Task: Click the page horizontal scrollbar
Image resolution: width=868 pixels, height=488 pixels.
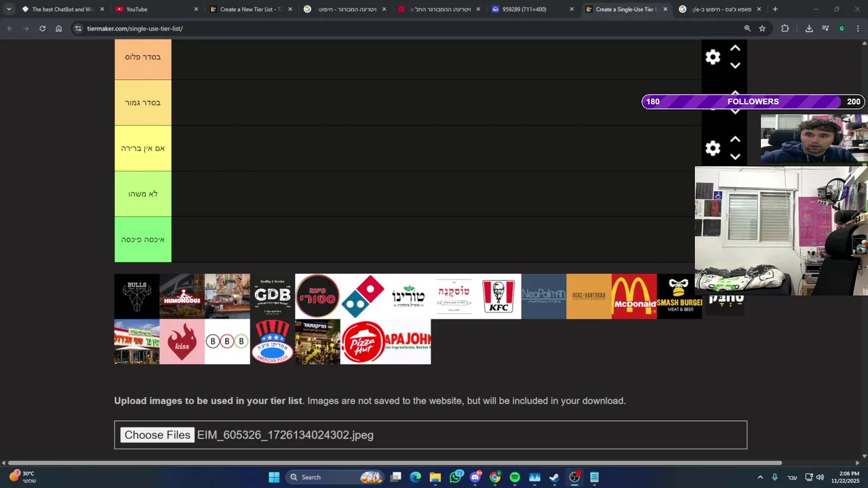Action: click(x=395, y=463)
